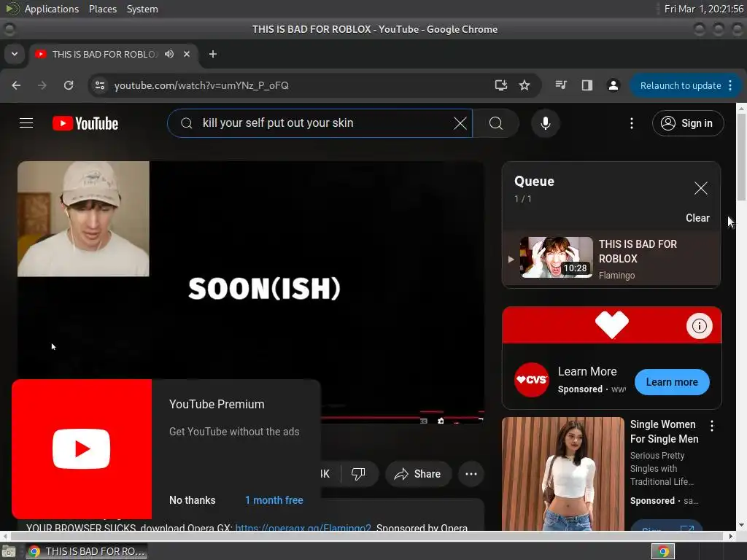Close the YouTube tab
The height and width of the screenshot is (560, 747).
[x=187, y=54]
